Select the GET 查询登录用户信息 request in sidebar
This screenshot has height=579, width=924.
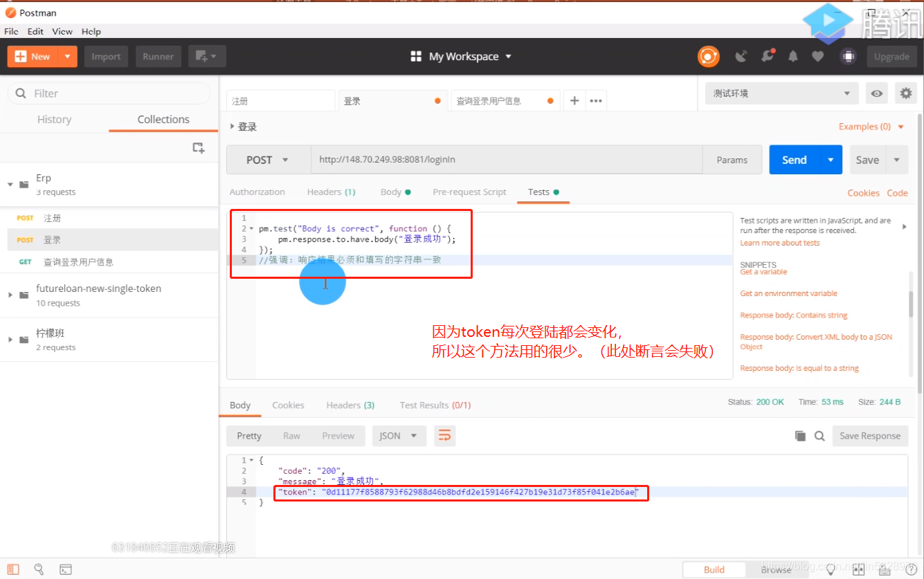[x=109, y=262]
